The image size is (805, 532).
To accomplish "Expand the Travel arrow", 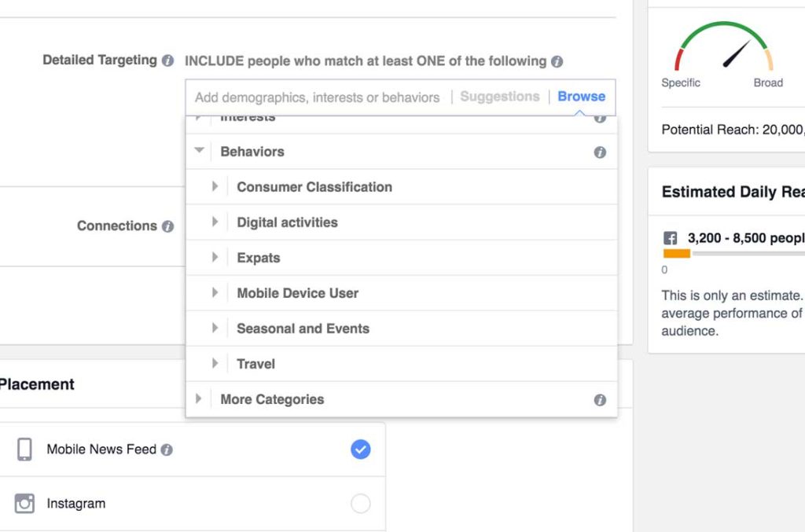I will [215, 363].
